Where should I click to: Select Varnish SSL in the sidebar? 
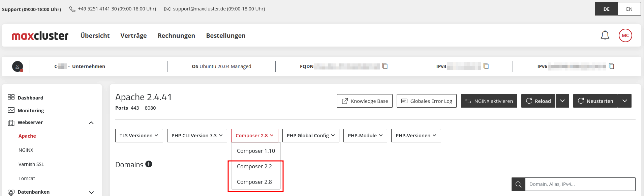pyautogui.click(x=31, y=164)
